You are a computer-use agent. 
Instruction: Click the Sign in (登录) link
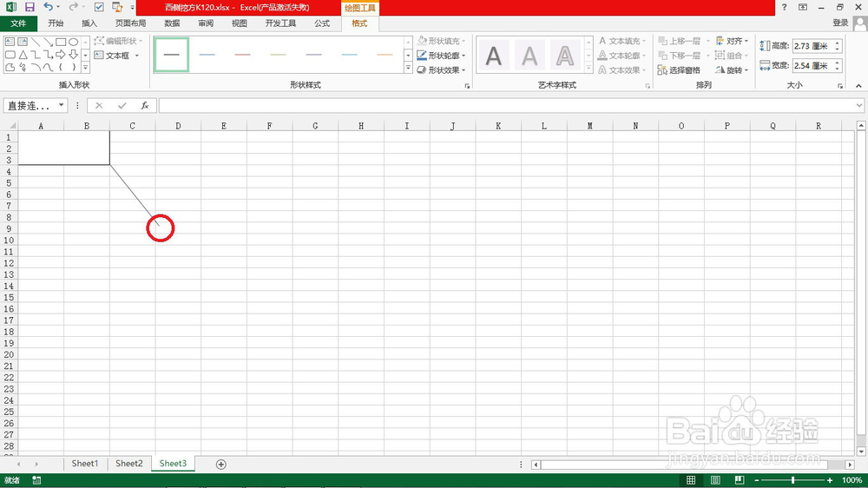[840, 23]
